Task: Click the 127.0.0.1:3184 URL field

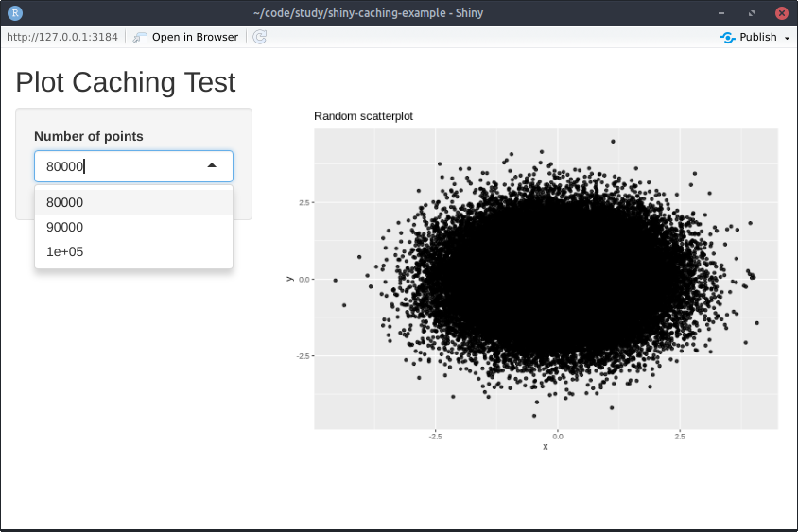Action: pyautogui.click(x=62, y=37)
